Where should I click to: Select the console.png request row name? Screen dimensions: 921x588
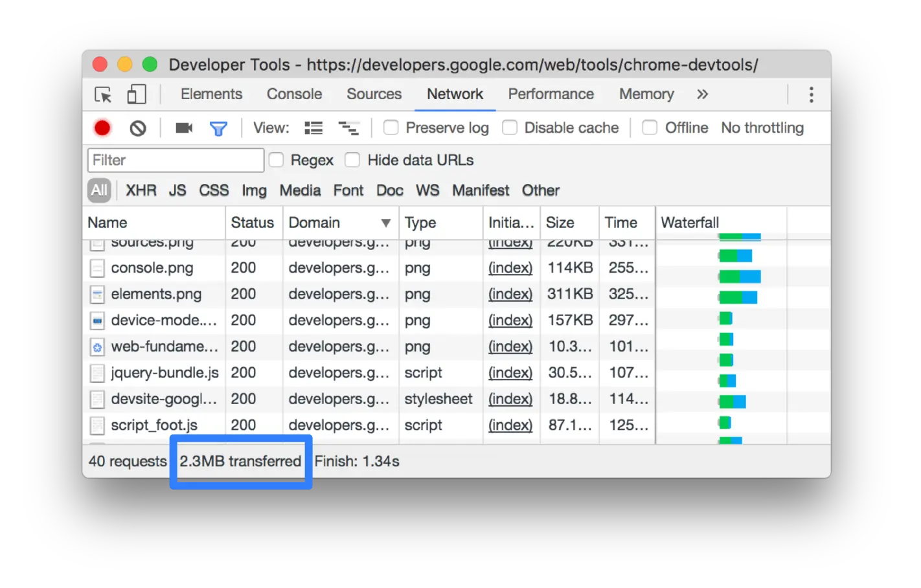click(152, 268)
